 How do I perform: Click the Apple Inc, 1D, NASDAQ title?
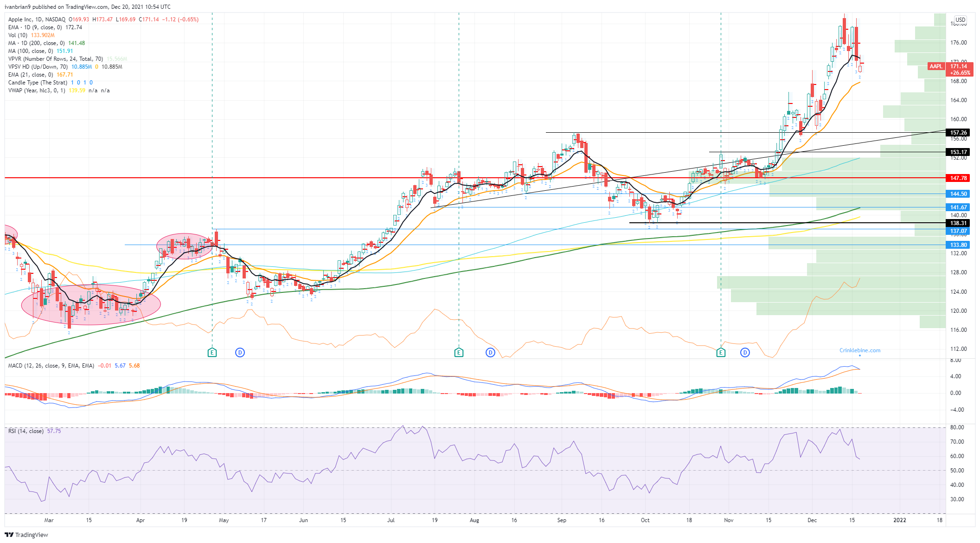click(x=37, y=19)
